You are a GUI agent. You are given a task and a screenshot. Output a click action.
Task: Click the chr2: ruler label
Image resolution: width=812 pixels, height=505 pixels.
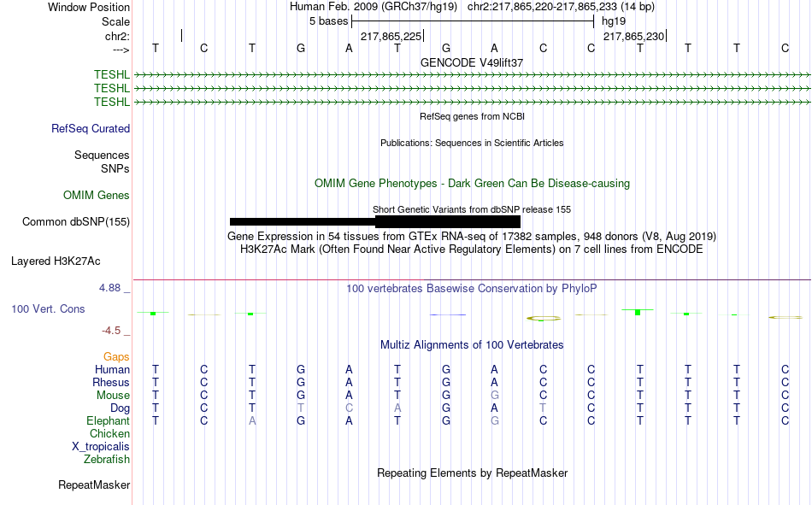(x=117, y=36)
